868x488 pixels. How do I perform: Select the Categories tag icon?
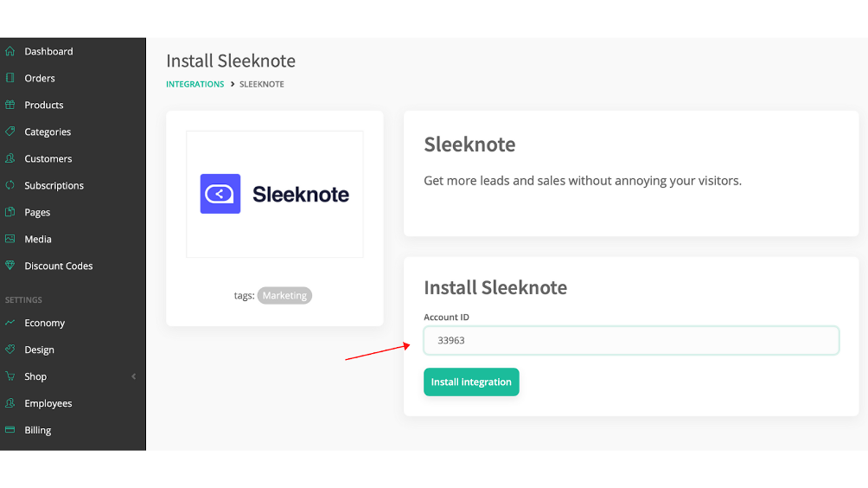point(10,132)
